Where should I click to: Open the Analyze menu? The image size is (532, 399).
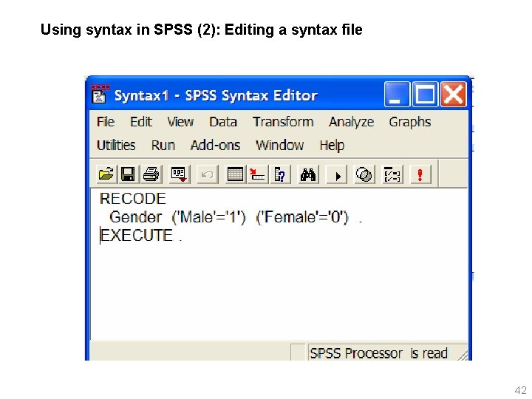coord(351,121)
